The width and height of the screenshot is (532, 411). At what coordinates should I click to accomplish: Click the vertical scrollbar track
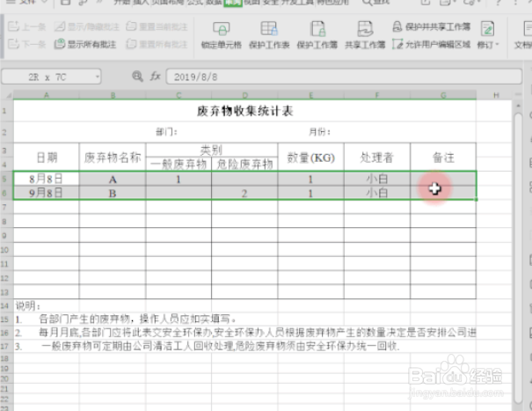click(x=518, y=258)
